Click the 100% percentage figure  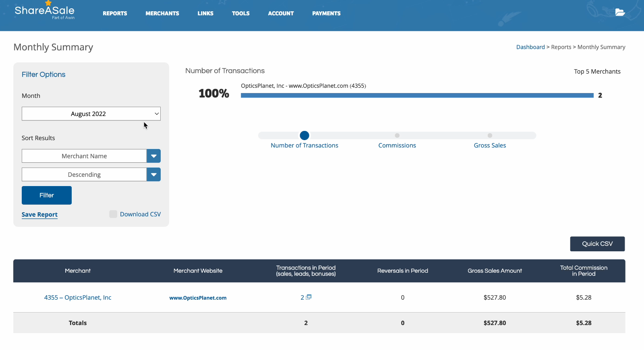click(214, 93)
